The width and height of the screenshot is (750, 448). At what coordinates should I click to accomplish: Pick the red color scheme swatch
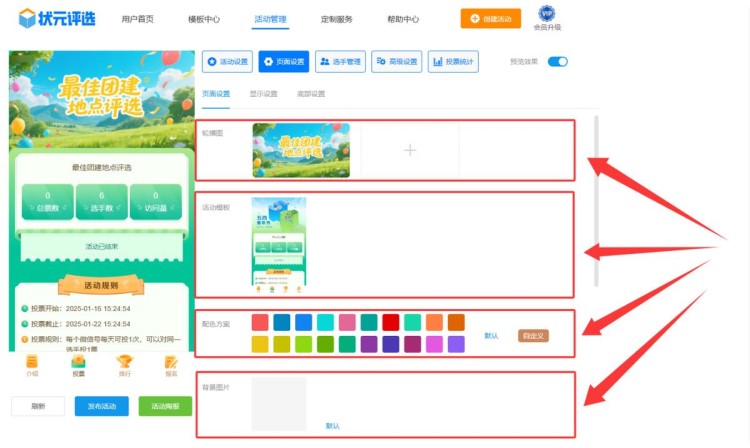click(390, 322)
